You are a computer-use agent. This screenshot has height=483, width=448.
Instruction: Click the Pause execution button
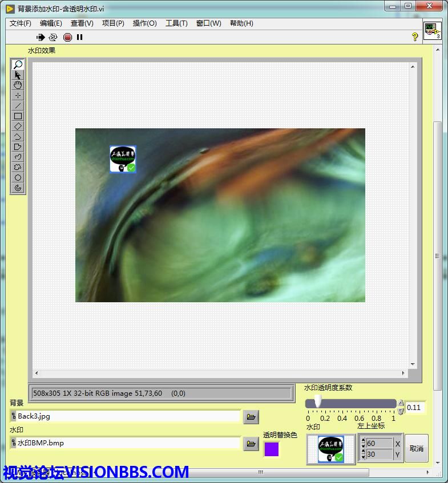click(x=80, y=37)
